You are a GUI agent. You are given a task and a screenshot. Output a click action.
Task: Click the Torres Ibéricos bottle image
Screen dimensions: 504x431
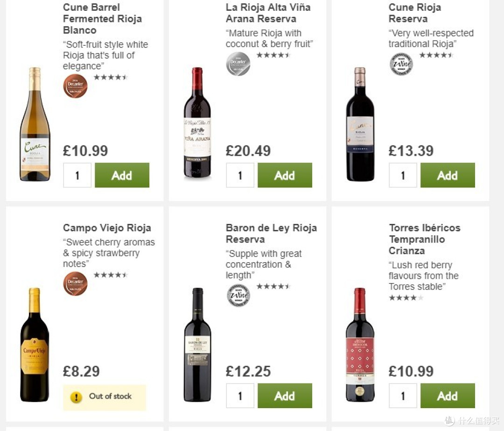click(x=360, y=345)
